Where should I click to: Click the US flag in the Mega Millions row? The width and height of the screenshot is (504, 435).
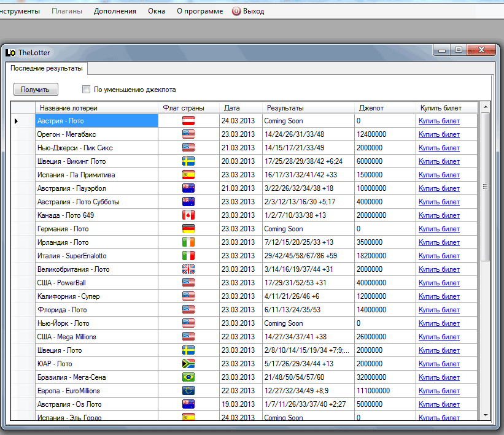[x=188, y=337]
